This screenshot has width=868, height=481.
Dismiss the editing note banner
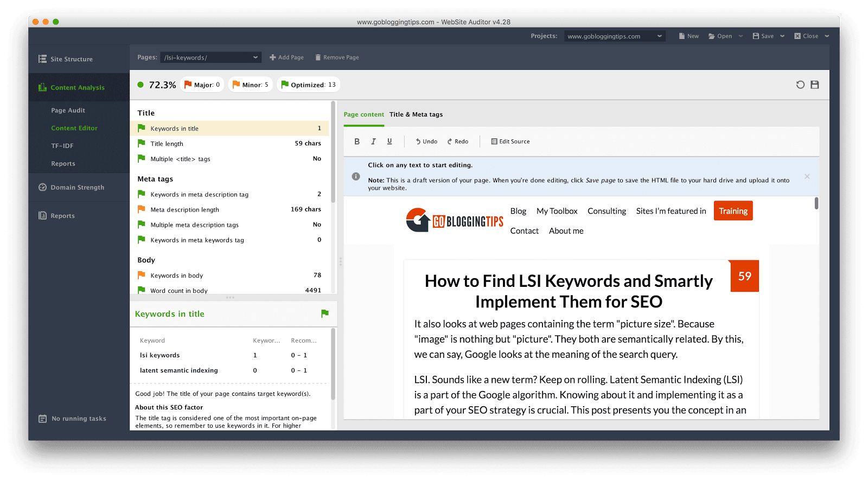tap(807, 176)
